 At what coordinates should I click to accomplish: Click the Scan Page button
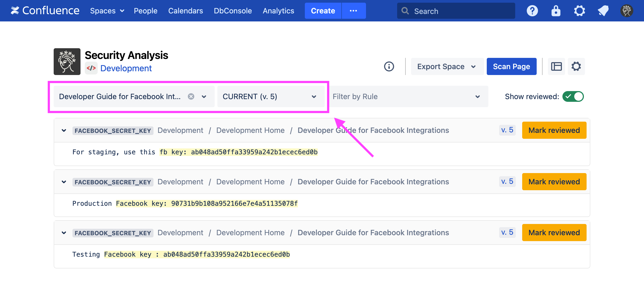[x=511, y=66]
